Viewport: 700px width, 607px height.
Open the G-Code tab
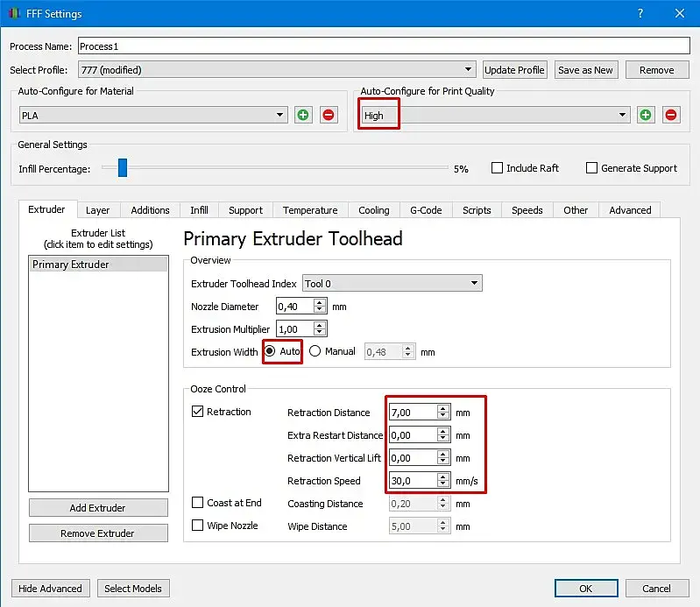tap(426, 210)
